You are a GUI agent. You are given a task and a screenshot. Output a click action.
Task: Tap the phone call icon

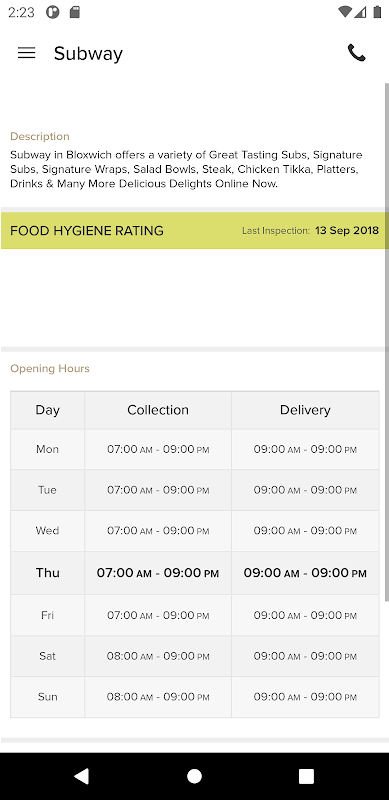(x=357, y=53)
